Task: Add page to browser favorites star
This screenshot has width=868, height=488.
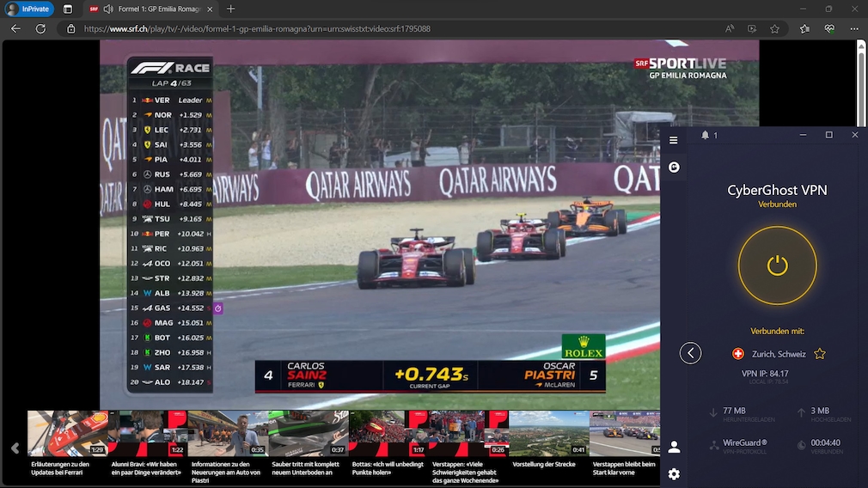Action: tap(774, 28)
